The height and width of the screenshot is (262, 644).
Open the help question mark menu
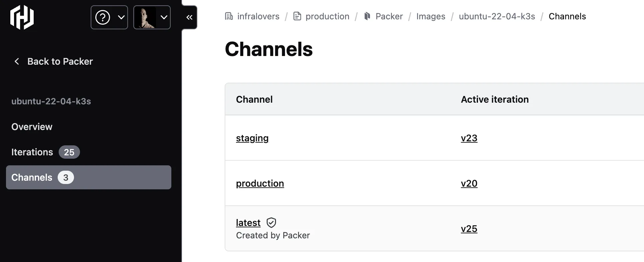(109, 17)
